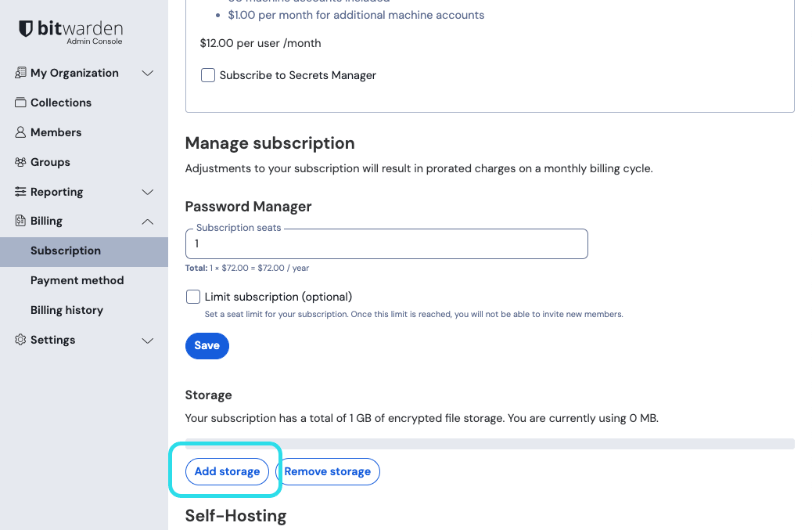
Task: Click the storage usage progress bar
Action: click(490, 444)
